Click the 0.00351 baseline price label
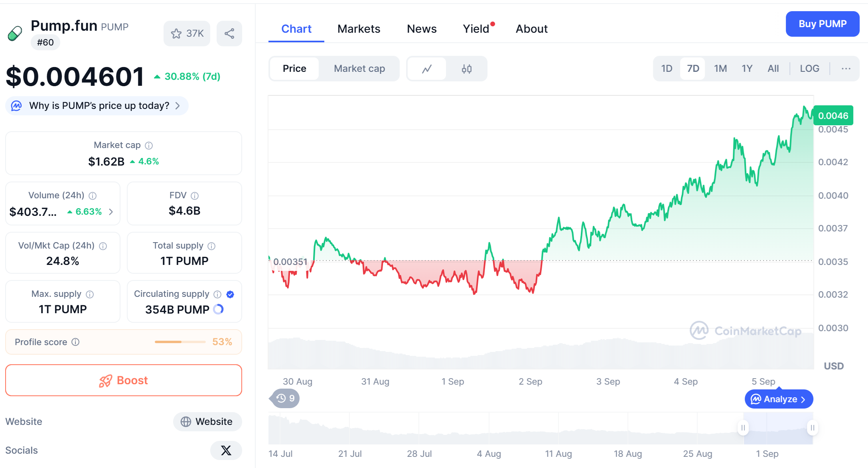This screenshot has height=468, width=868. [290, 262]
